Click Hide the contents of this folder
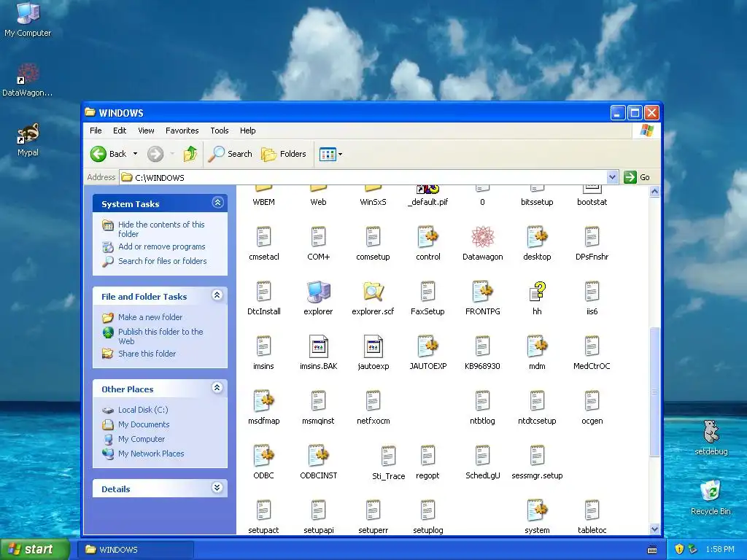The height and width of the screenshot is (560, 747). [x=161, y=229]
